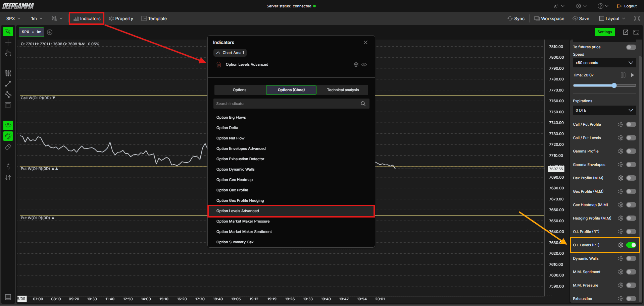Adjust the Time playback slider handle
The image size is (644, 306).
pos(614,85)
